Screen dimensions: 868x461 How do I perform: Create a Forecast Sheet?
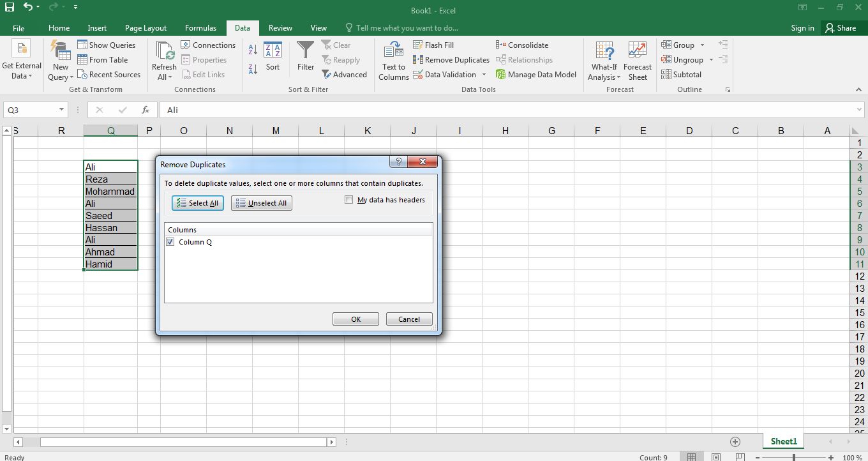click(638, 61)
